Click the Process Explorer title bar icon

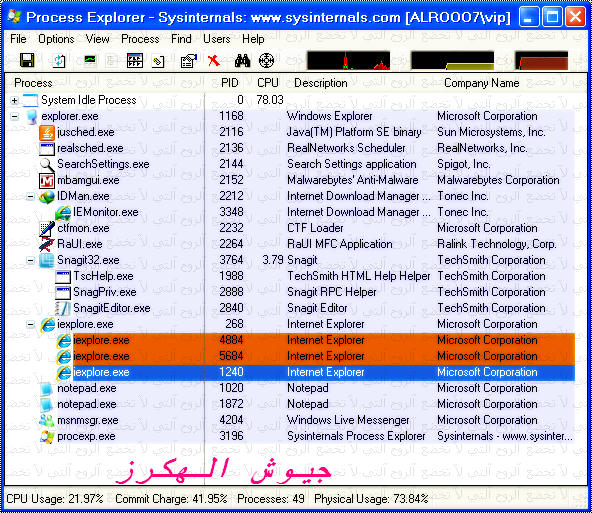pos(14,16)
